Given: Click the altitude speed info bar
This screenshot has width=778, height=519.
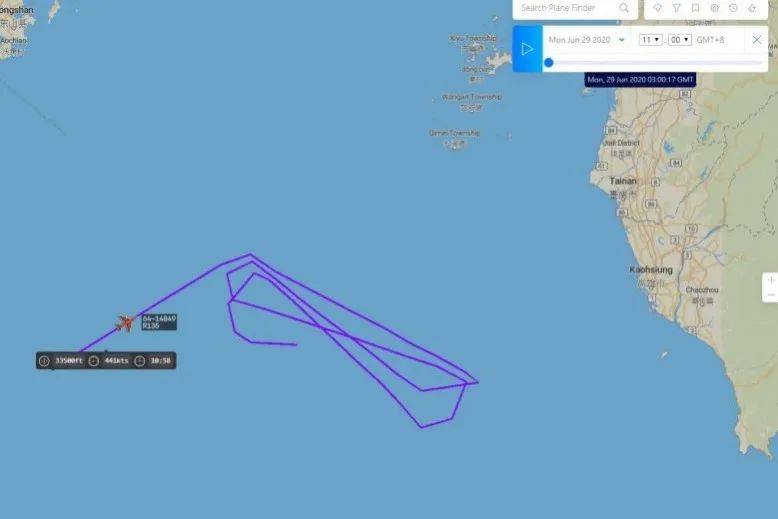Looking at the screenshot, I should [106, 361].
